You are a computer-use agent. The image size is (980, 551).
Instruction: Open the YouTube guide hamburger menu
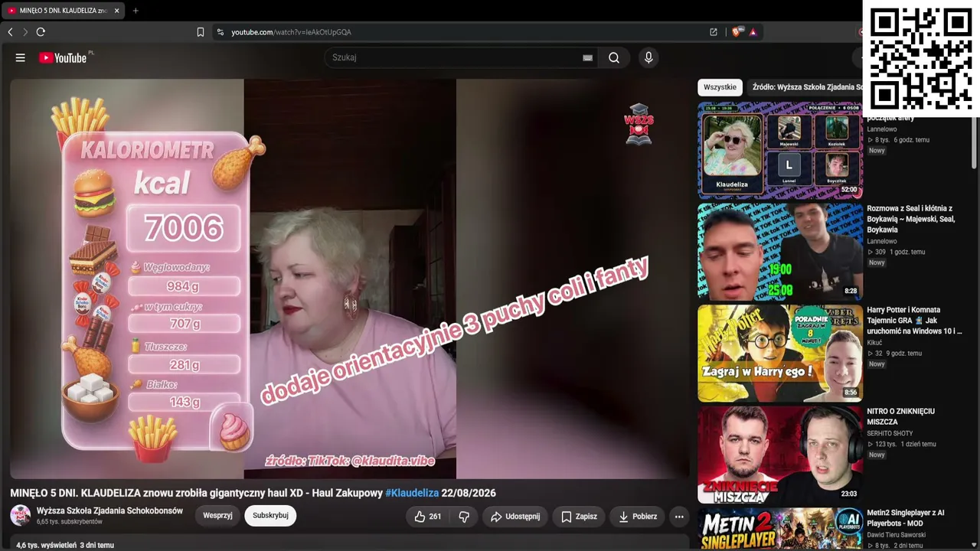(x=21, y=57)
